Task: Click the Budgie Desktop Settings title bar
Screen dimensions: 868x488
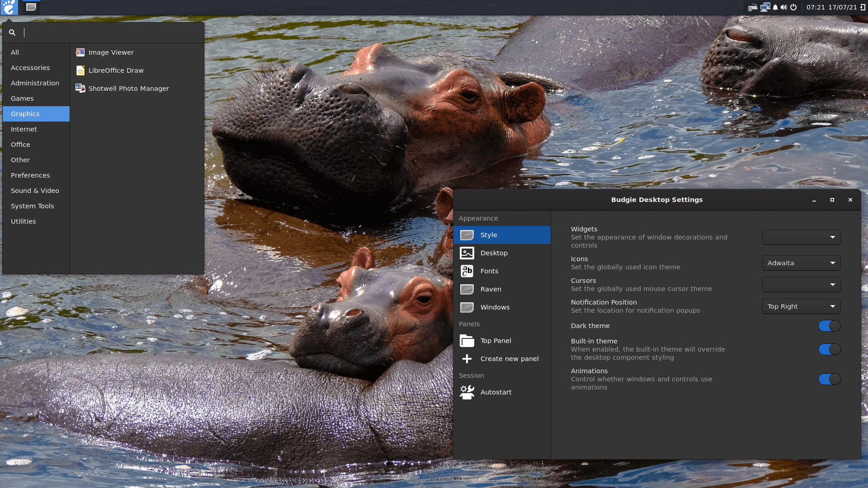Action: coord(657,200)
